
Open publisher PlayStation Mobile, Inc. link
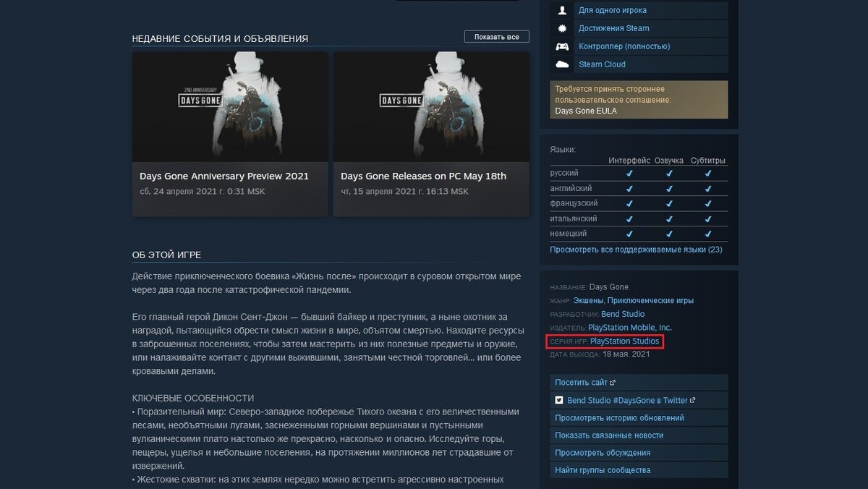[x=630, y=328]
